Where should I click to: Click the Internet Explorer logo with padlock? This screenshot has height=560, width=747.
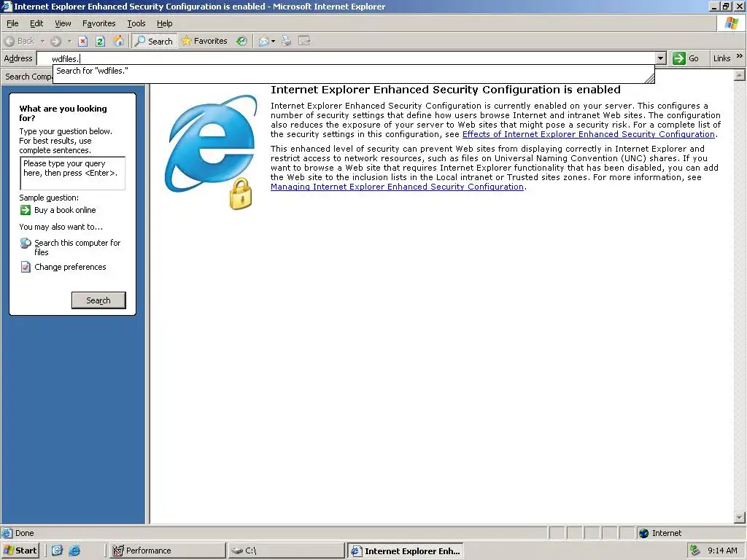click(x=211, y=152)
